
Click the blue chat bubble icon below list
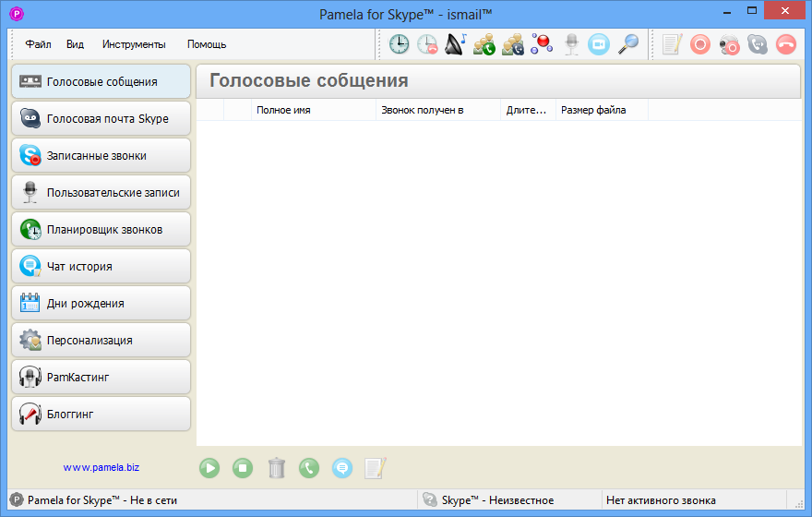click(x=342, y=468)
